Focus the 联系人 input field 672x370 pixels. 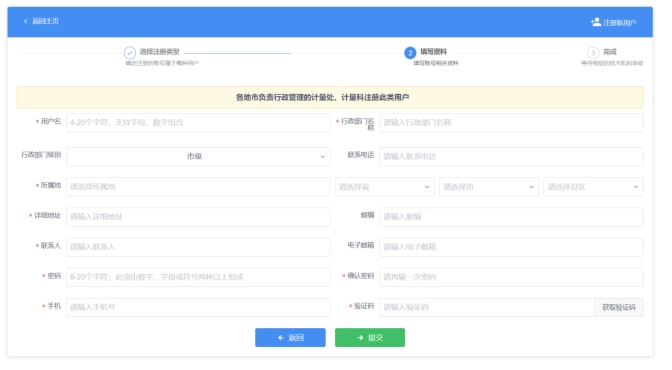(198, 247)
